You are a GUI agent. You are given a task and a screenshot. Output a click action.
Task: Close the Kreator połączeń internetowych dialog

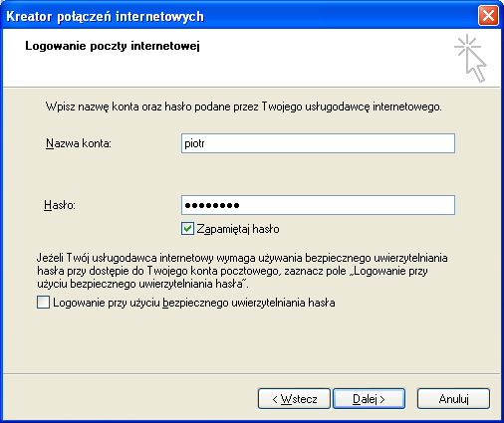point(488,16)
